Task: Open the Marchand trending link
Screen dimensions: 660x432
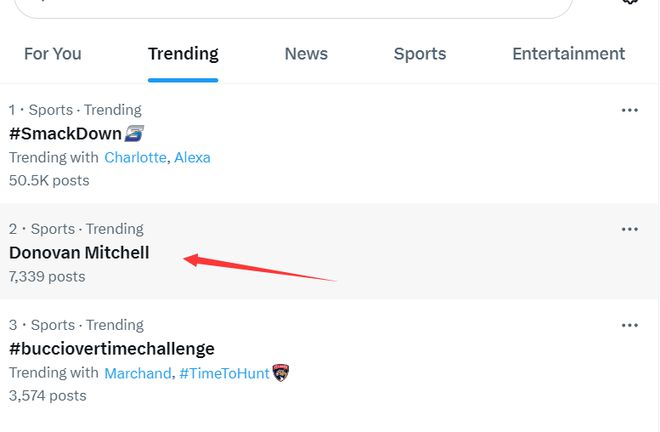Action: pyautogui.click(x=138, y=373)
